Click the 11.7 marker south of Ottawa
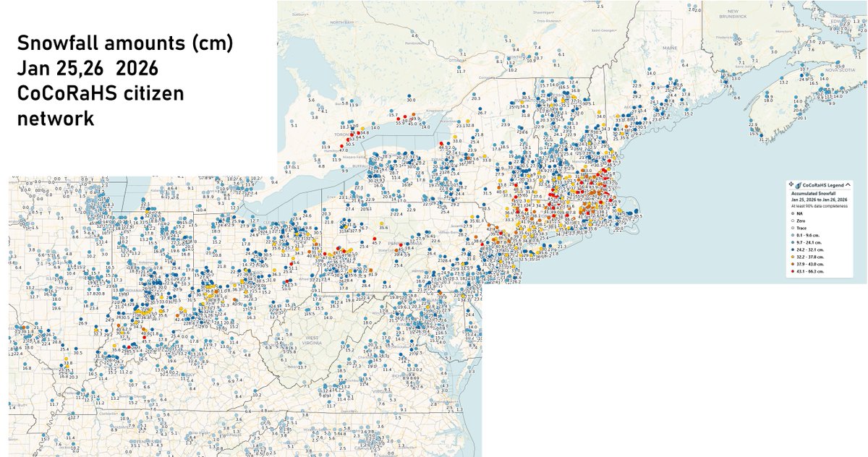Viewport: 868px width, 457px height. click(459, 67)
